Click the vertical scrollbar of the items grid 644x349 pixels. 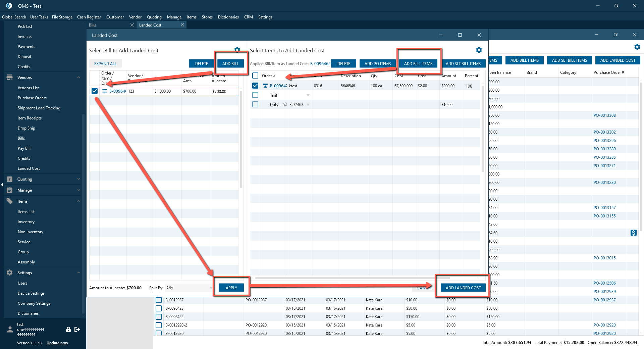point(483,129)
